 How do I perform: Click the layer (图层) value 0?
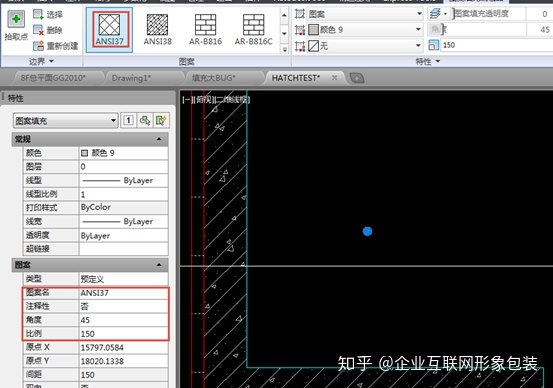point(123,166)
